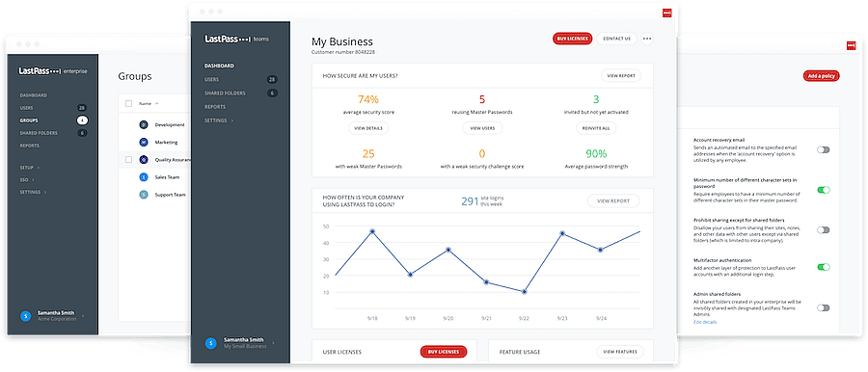This screenshot has height=372, width=868.
Task: Toggle Prohibit sharing except for shared folders switch
Action: tap(824, 229)
